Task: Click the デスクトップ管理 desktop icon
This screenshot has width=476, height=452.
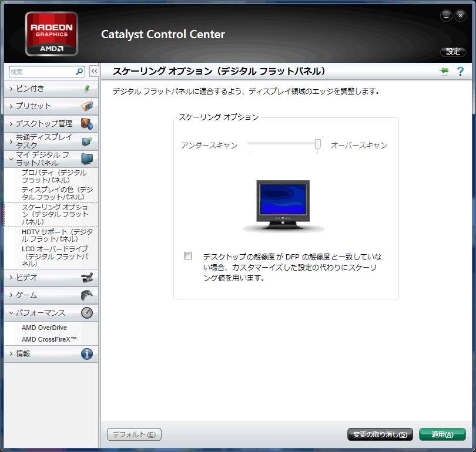Action: 87,124
